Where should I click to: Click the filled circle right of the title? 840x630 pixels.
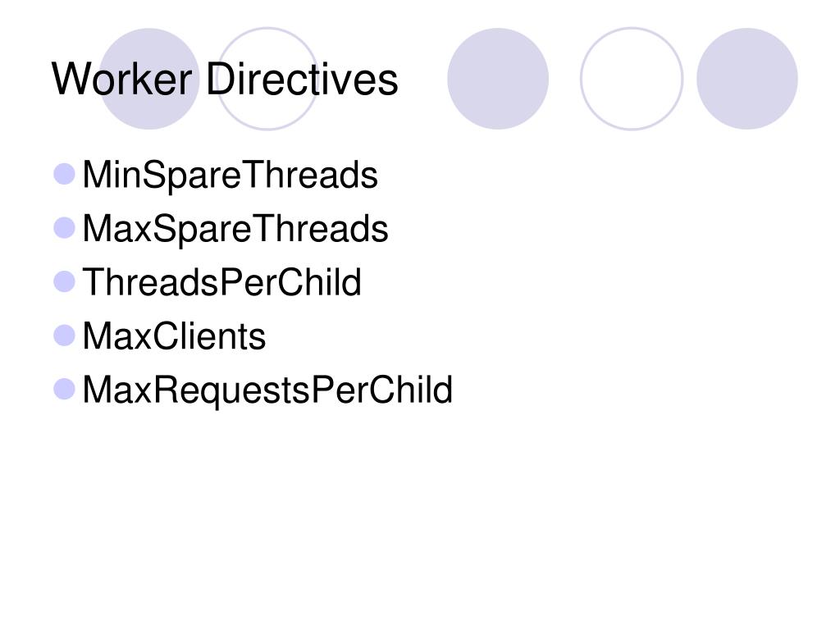[498, 79]
